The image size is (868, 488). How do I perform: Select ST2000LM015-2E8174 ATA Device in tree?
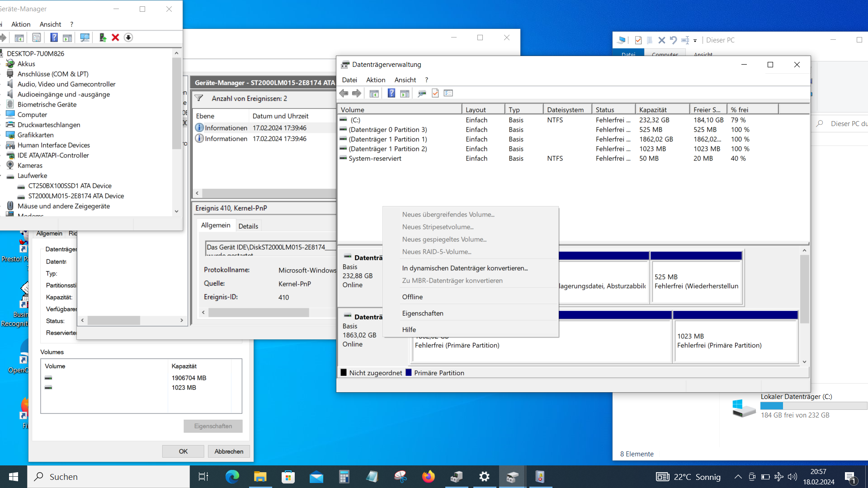(76, 196)
